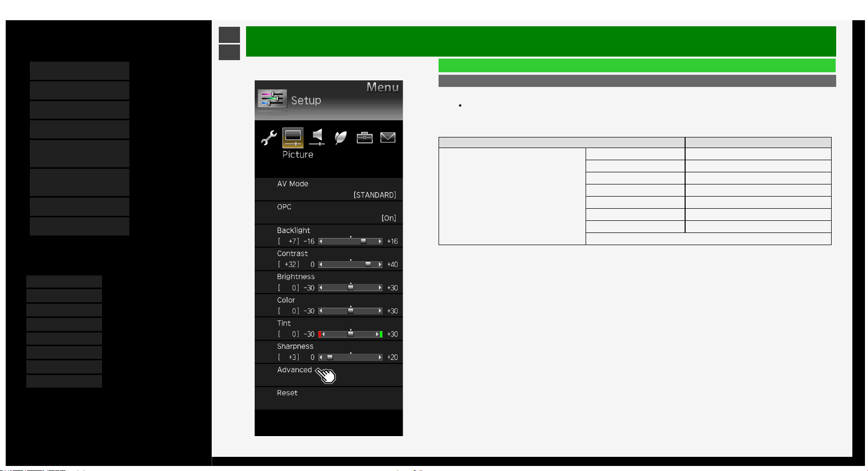Select the Tint menu label
Image resolution: width=868 pixels, height=471 pixels.
click(284, 323)
